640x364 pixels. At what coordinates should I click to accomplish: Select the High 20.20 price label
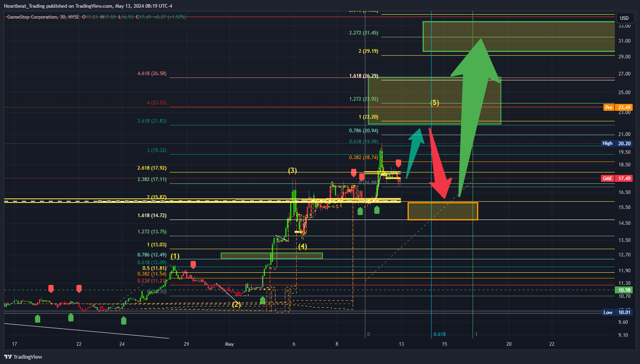pos(616,143)
